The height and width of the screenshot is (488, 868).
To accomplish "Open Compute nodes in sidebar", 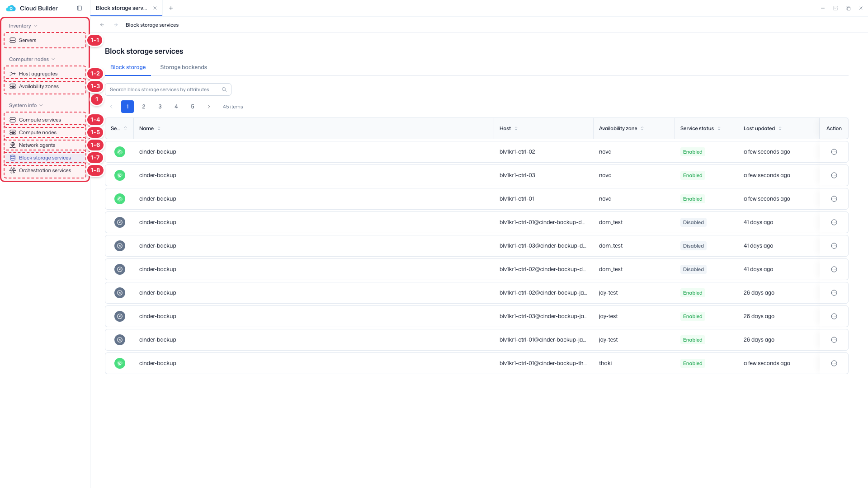I will [x=45, y=132].
